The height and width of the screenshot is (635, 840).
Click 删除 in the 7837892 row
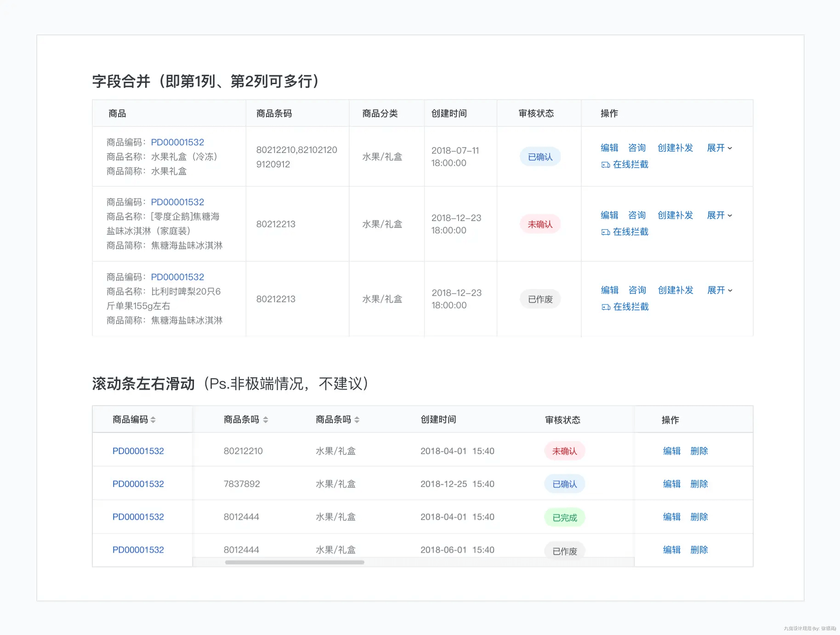coord(699,484)
